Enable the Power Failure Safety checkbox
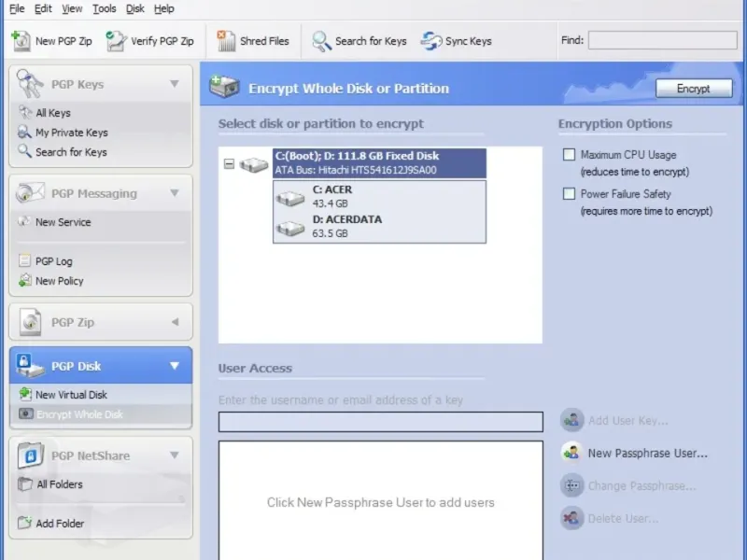 pyautogui.click(x=569, y=193)
